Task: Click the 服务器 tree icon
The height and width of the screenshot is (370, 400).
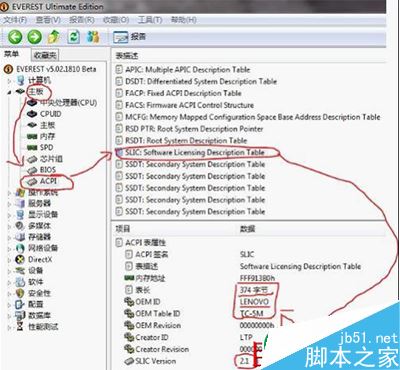Action: click(x=21, y=203)
